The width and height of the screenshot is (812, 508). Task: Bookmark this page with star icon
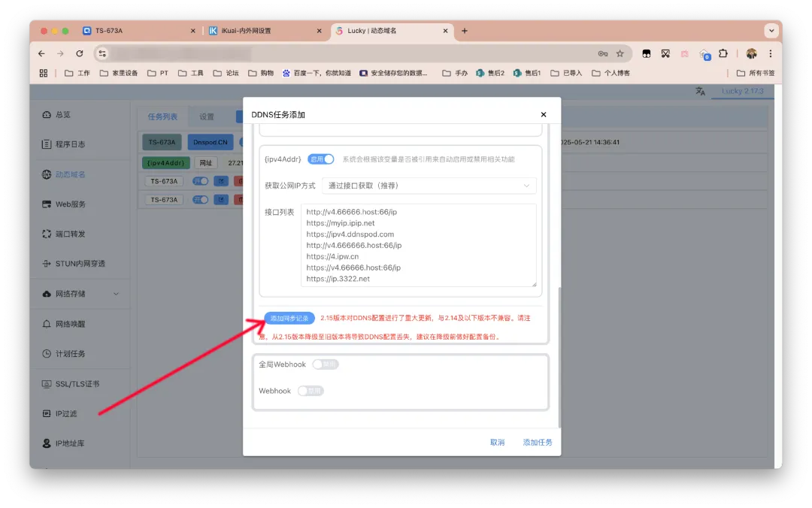coord(620,53)
